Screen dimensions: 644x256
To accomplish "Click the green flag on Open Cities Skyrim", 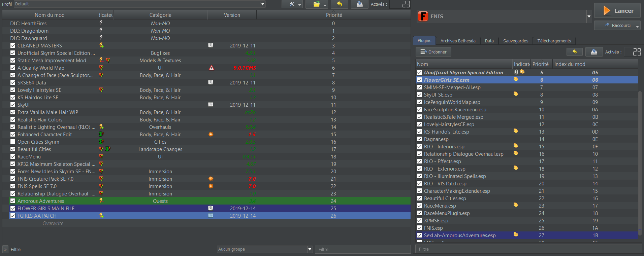I will 101,142.
